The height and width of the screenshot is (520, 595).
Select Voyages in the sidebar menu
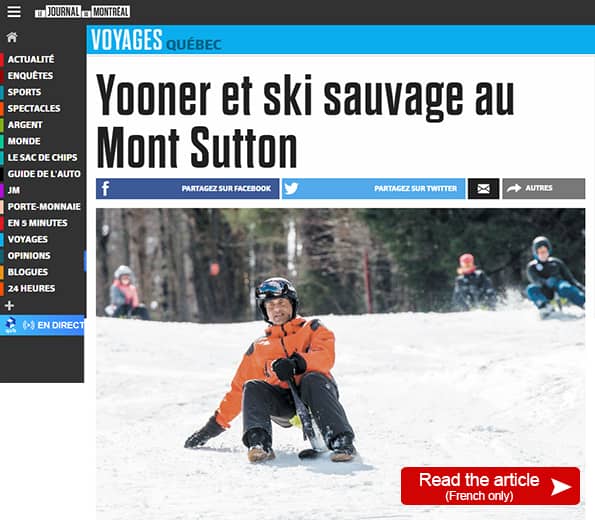28,239
